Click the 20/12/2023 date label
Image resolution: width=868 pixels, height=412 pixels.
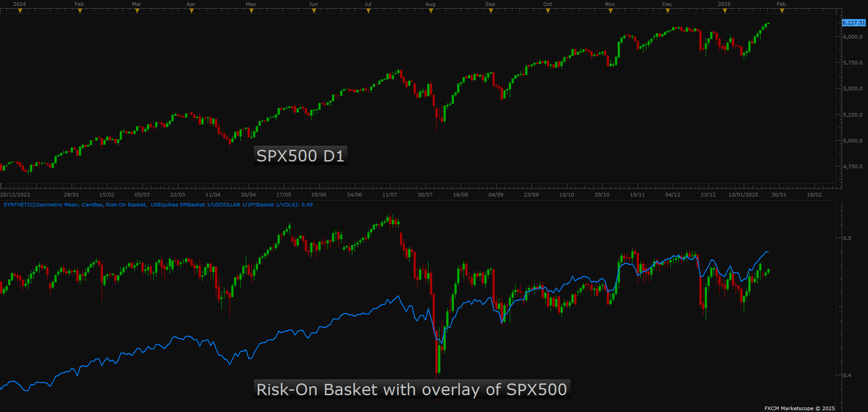15,195
